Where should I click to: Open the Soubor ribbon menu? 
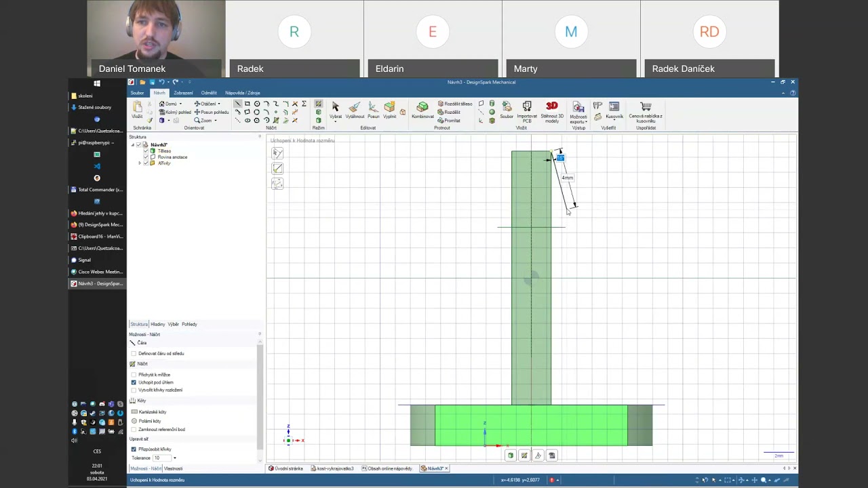pos(138,93)
